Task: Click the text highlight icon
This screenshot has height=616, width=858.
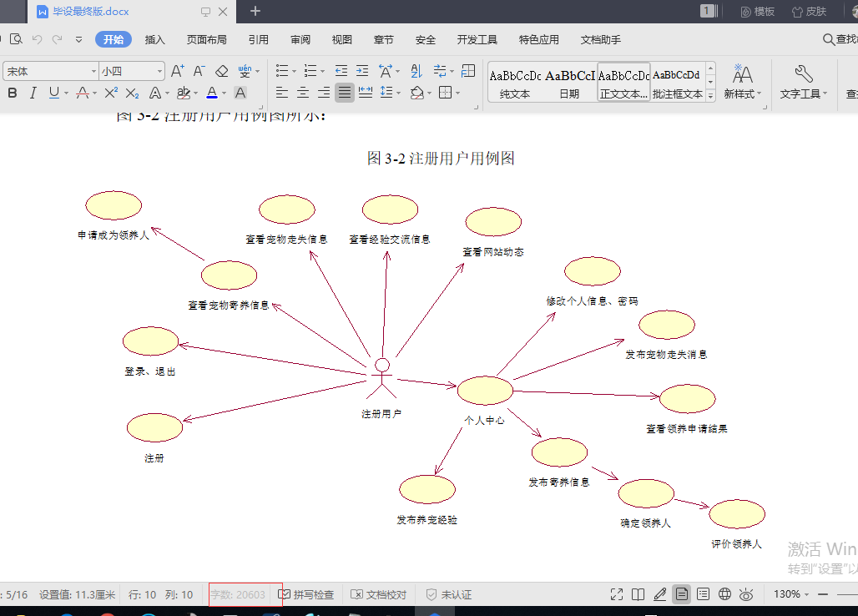Action: coord(184,93)
